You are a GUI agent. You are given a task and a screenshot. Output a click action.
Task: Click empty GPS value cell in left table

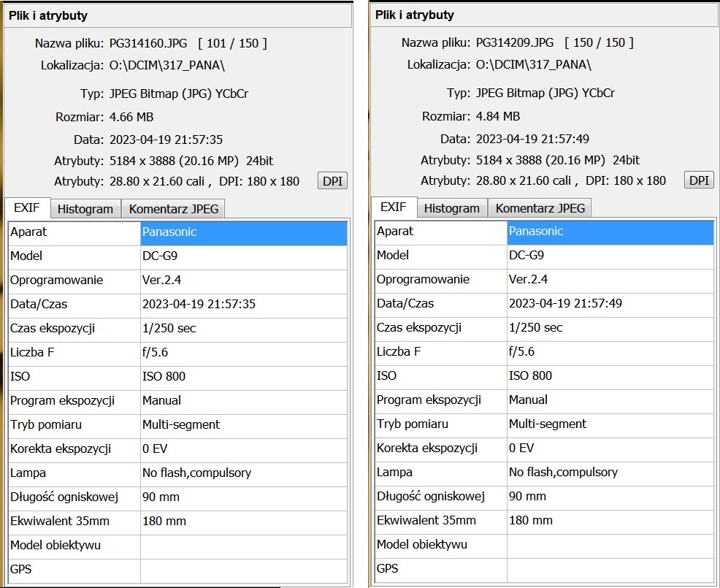(243, 570)
